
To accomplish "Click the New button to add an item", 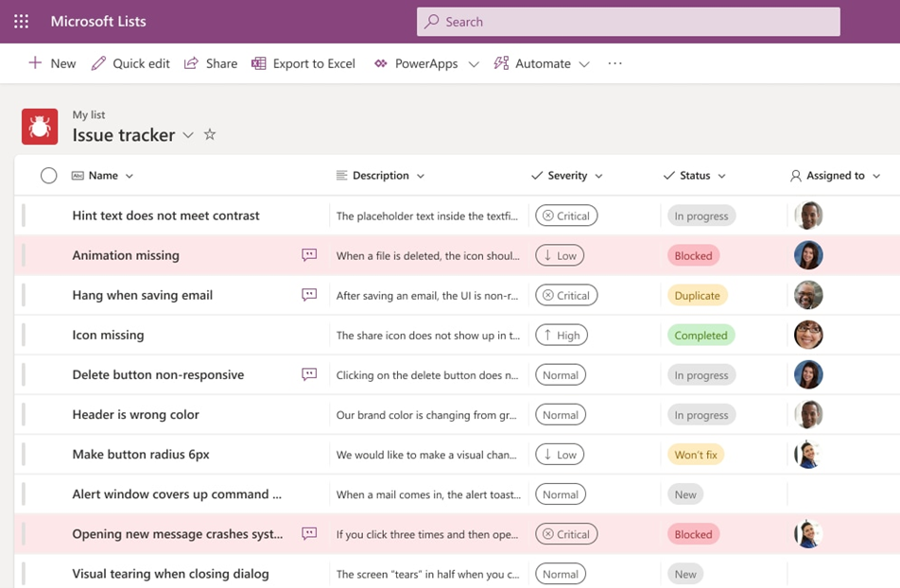I will (x=51, y=63).
